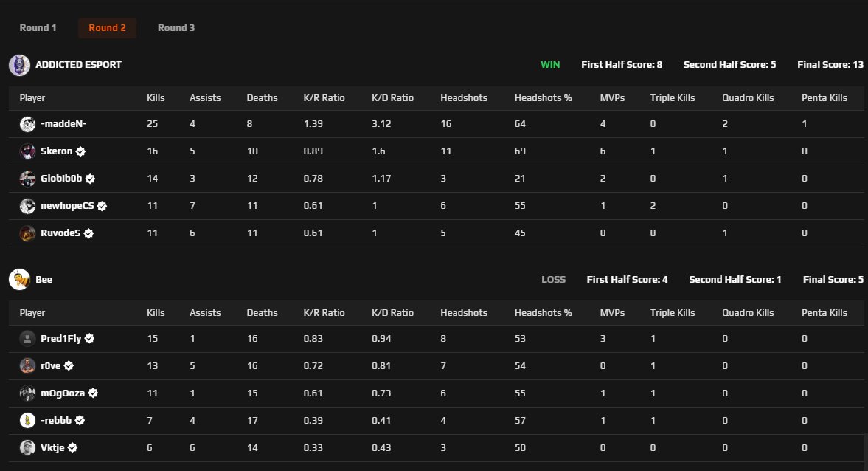Viewport: 868px width, 471px height.
Task: Click verified badge next to Vktje
Action: [72, 447]
